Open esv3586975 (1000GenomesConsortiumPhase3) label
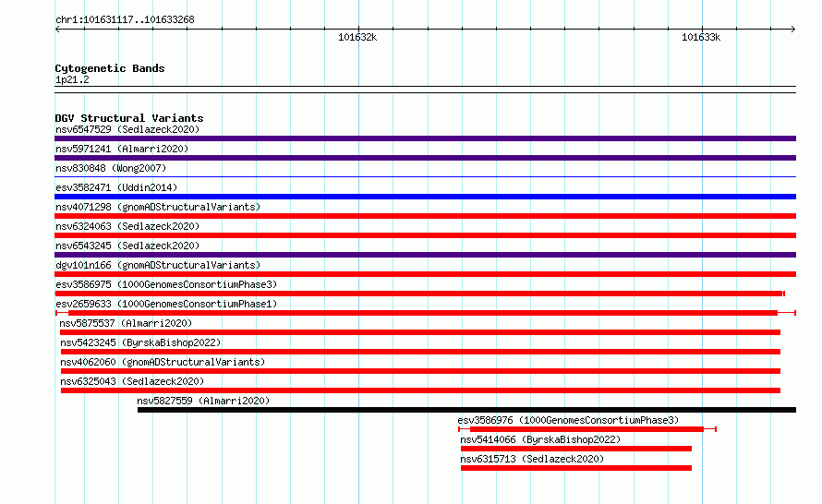This screenshot has height=504, width=822. click(x=166, y=284)
